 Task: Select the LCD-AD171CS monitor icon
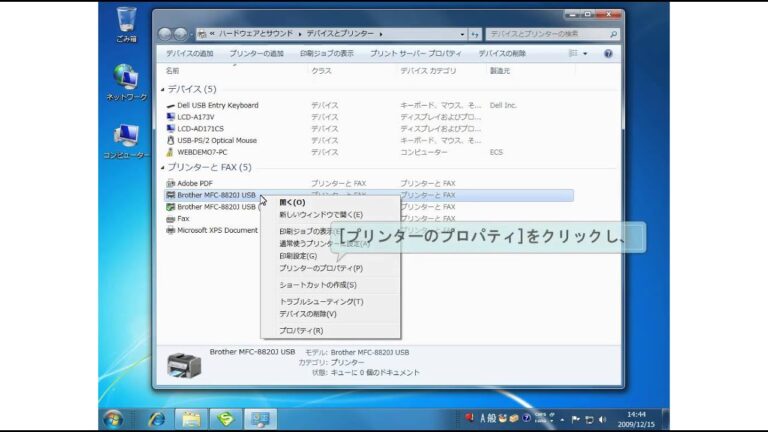tap(170, 129)
